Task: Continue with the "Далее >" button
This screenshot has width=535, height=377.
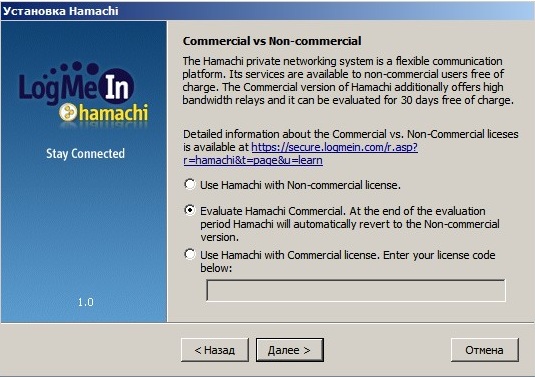Action: coord(290,350)
